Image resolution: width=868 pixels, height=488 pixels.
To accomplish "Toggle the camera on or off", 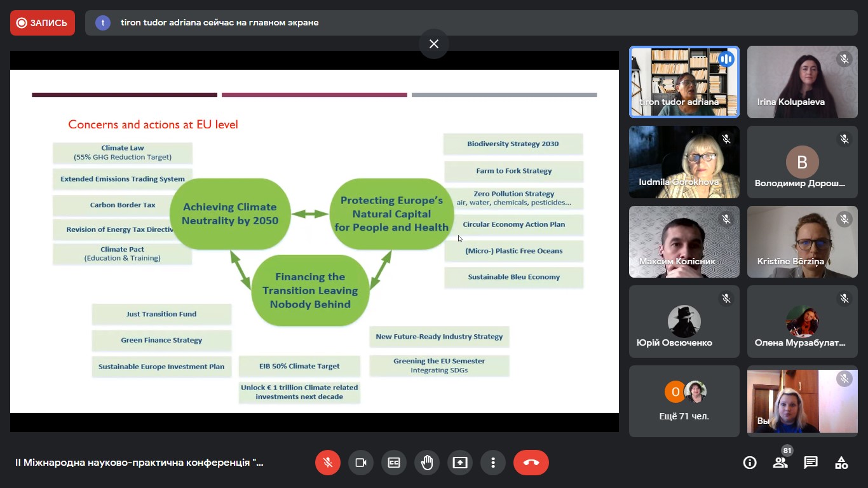I will 361,463.
